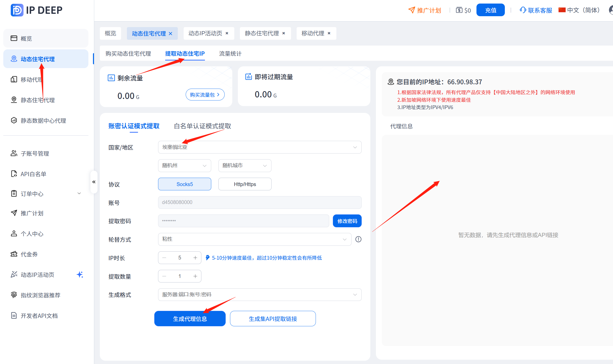Click the 充值 recharge button

tap(490, 10)
